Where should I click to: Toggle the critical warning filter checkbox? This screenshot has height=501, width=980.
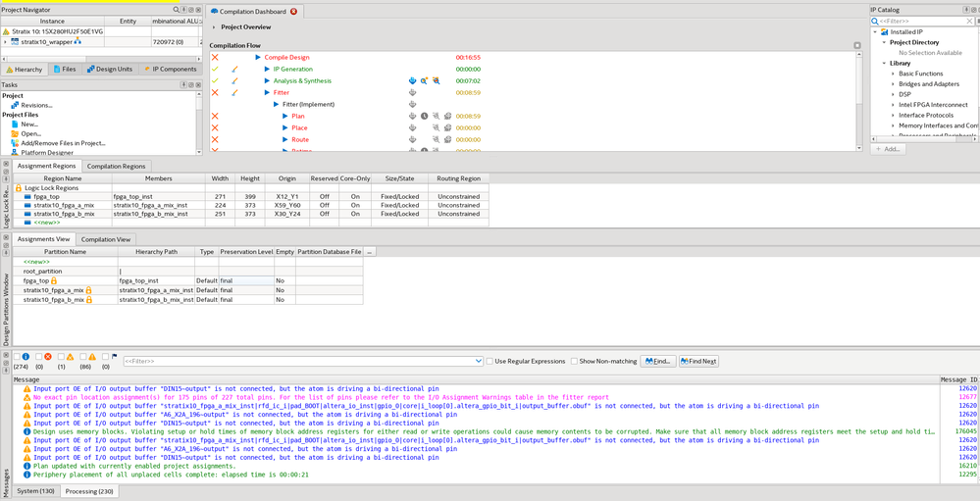61,356
